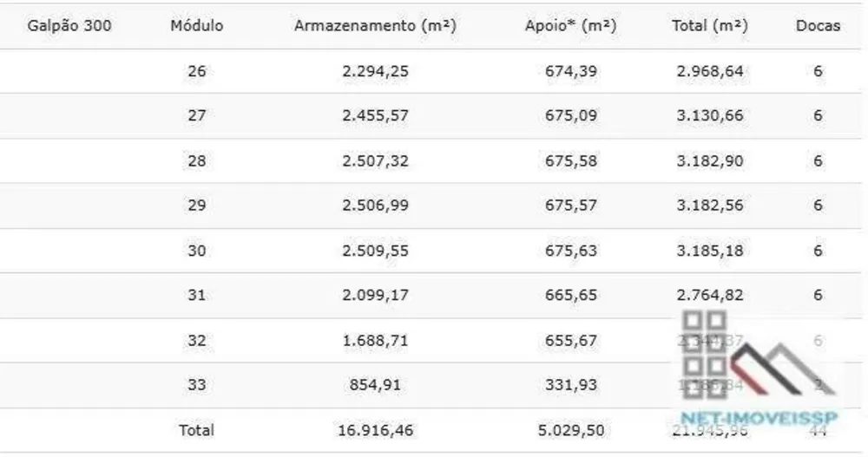Click the Apoio* (m²) column header

coord(571,25)
